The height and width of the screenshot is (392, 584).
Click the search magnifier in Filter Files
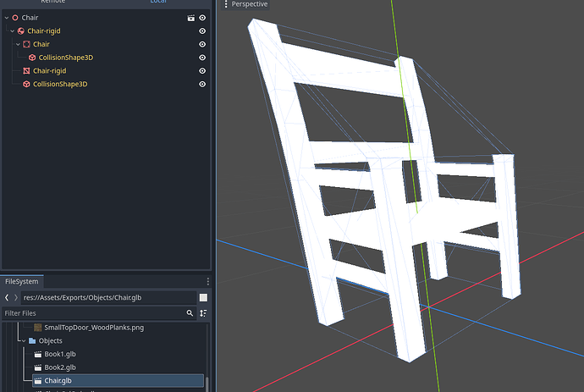tap(190, 313)
